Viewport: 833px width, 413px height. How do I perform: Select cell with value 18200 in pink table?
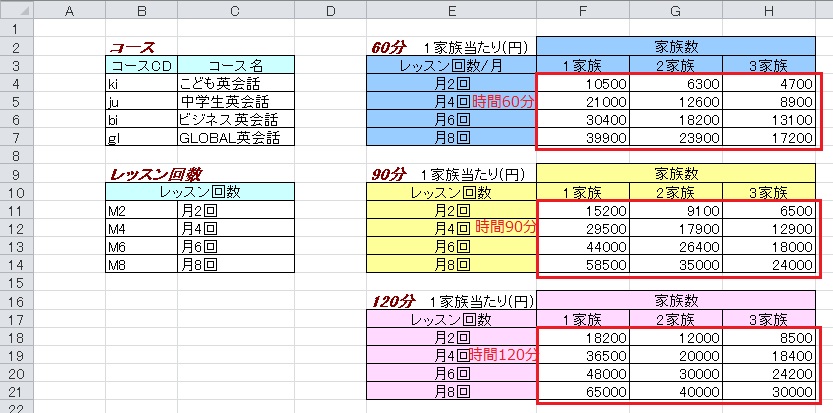583,337
